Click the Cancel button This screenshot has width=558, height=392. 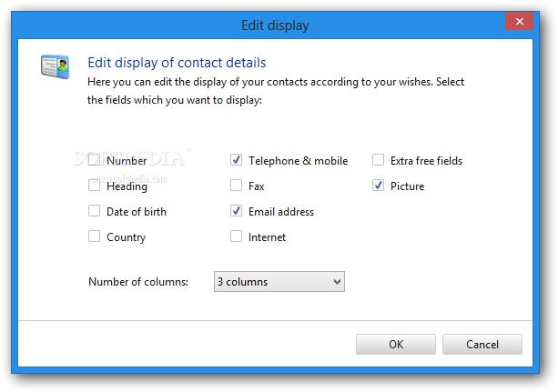482,345
